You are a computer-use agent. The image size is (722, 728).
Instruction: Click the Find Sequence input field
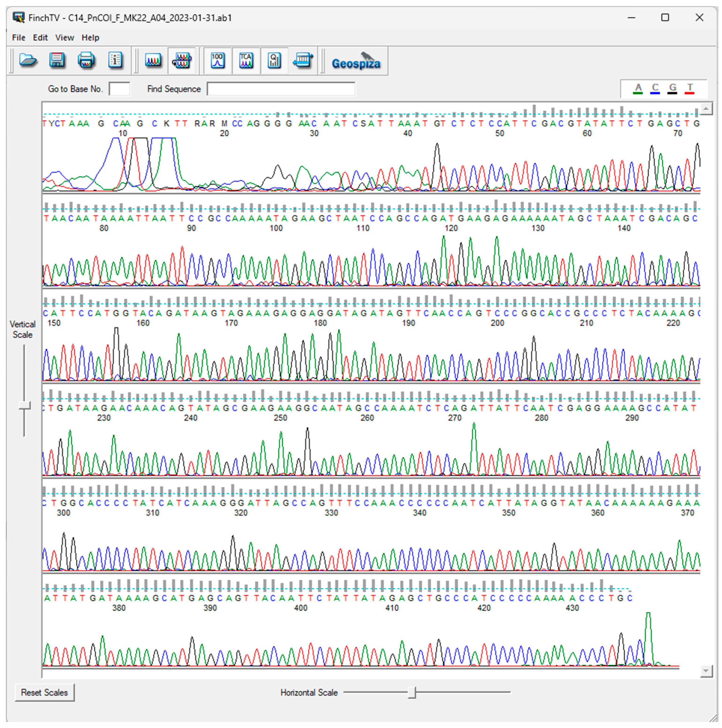(x=281, y=89)
